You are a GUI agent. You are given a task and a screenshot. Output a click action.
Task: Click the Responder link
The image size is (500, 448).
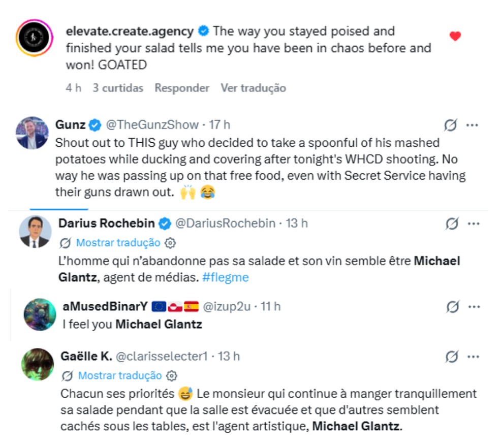pos(182,88)
